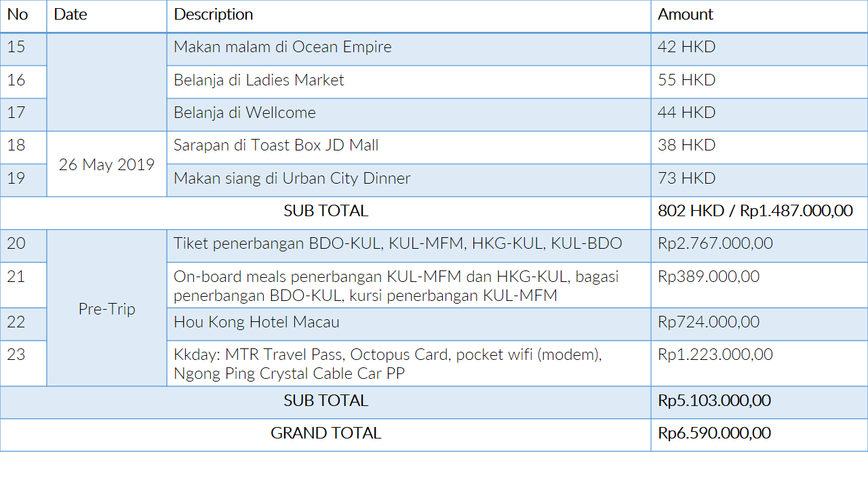Select the "Rp6.590.000,00" grand total amount
Screen dimensions: 868x488
tap(714, 434)
